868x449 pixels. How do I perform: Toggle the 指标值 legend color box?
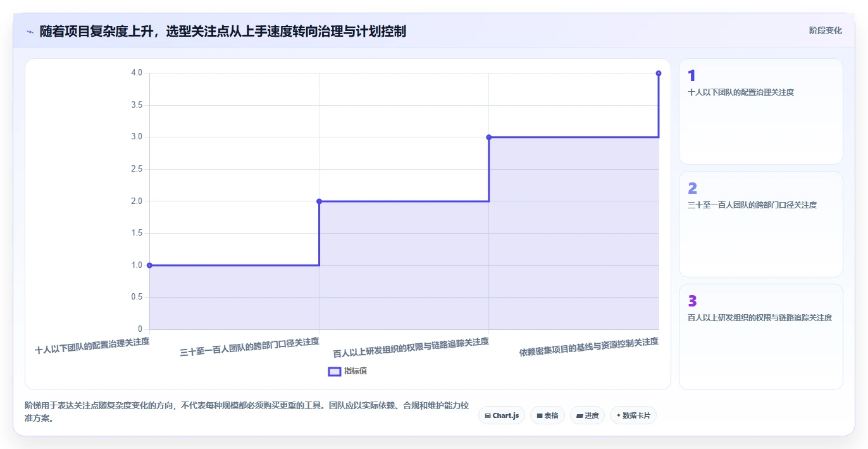[335, 371]
